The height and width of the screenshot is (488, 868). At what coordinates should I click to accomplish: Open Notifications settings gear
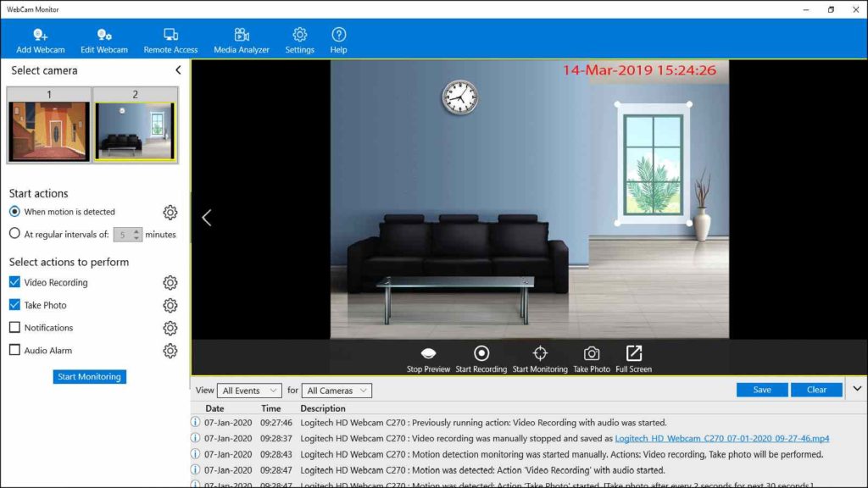tap(170, 328)
